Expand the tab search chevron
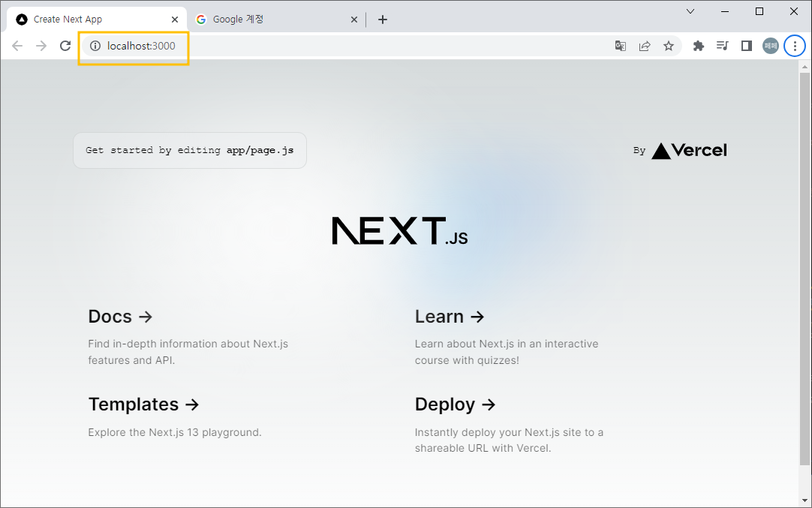The image size is (812, 508). point(690,11)
